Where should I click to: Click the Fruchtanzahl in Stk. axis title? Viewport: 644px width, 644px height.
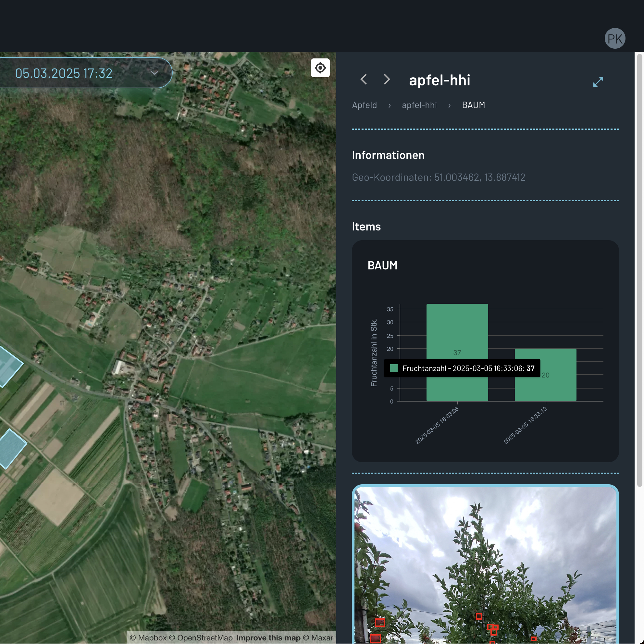click(x=374, y=352)
